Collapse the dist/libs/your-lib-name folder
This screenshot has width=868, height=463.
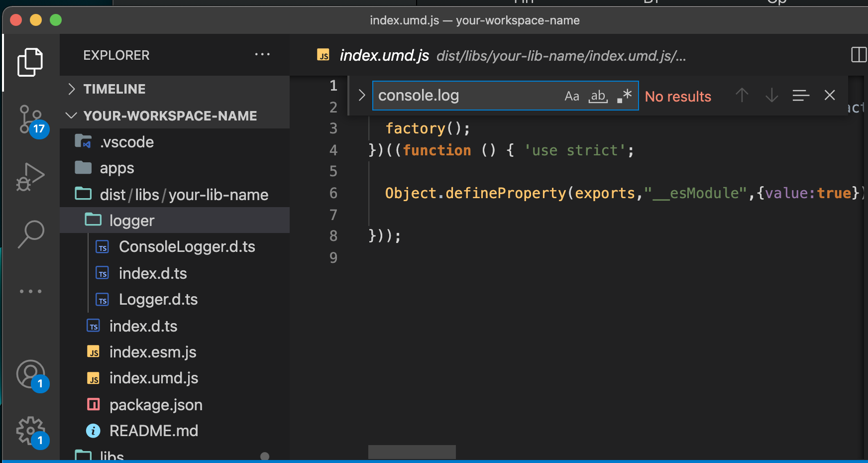click(x=175, y=195)
